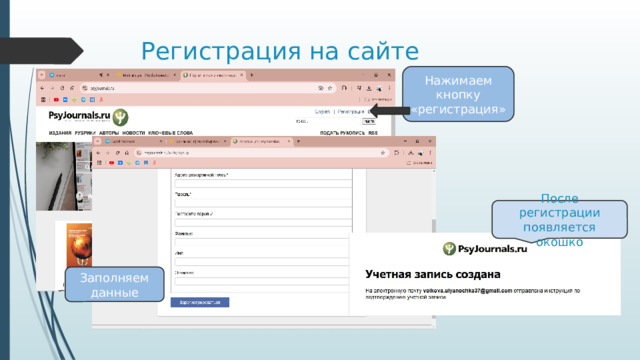
Task: Click RSS link on PsyJournals homepage
Action: 373,133
